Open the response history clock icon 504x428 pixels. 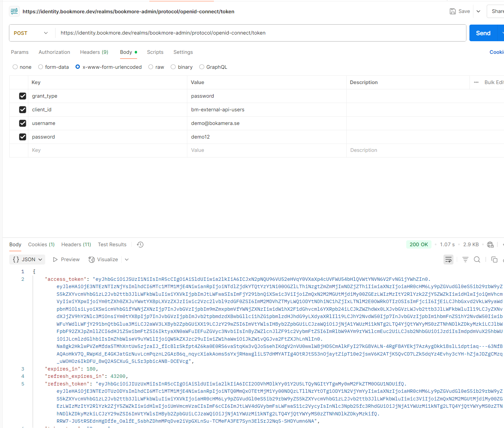[140, 245]
